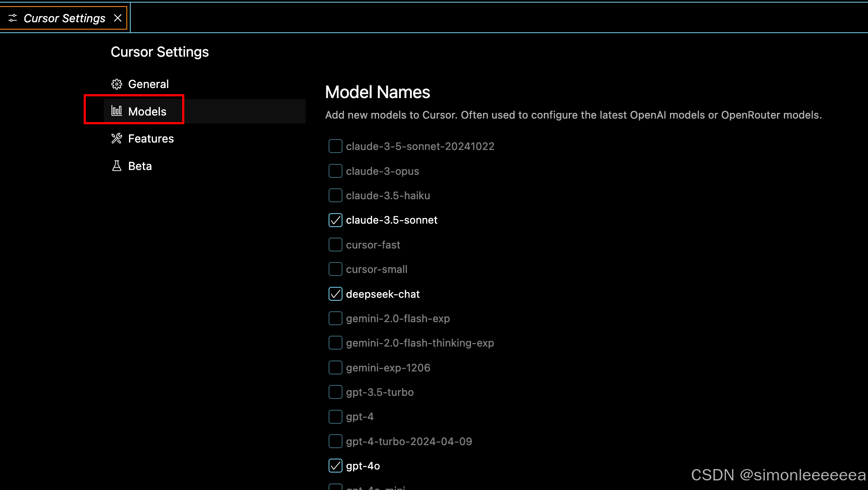This screenshot has height=490, width=868.
Task: Click the settings sliders icon in tab
Action: [x=13, y=18]
